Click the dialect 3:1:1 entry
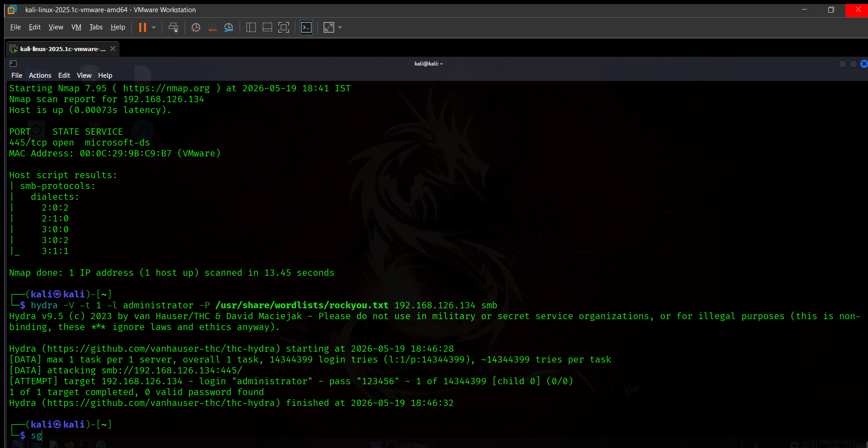This screenshot has height=448, width=868. coord(55,251)
